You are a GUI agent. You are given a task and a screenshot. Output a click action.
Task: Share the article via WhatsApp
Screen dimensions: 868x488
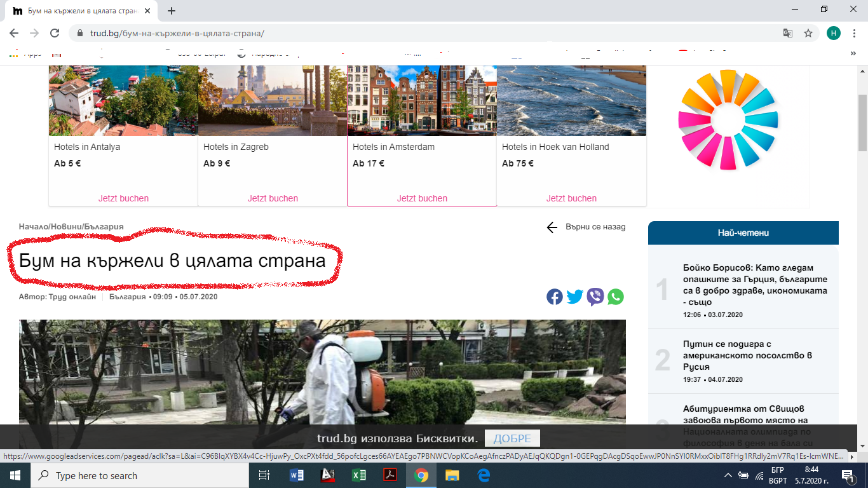(x=616, y=297)
